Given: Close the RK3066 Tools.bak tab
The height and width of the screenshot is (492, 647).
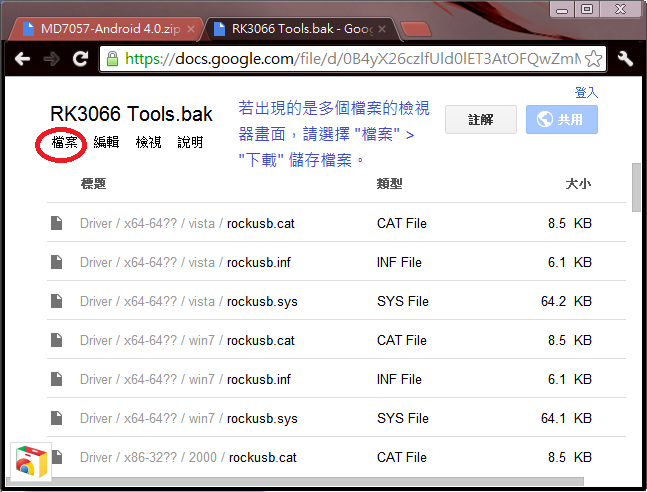Looking at the screenshot, I should click(x=382, y=29).
